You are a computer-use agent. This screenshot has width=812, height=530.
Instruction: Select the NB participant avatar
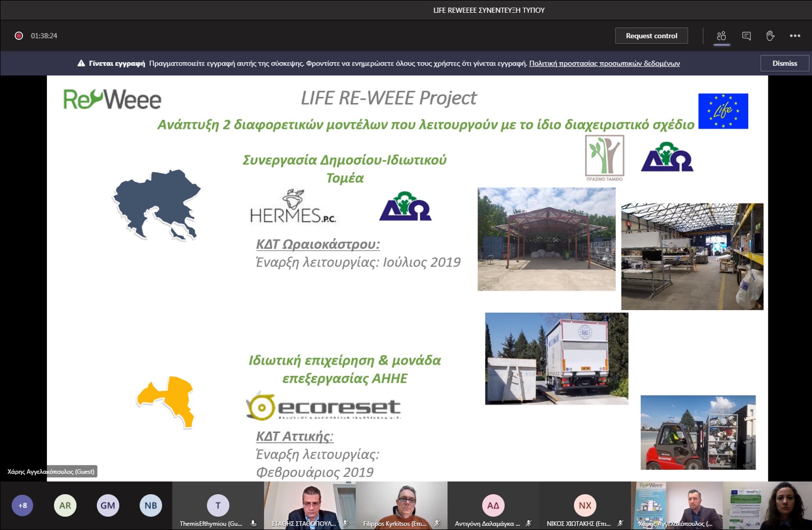[x=151, y=506]
